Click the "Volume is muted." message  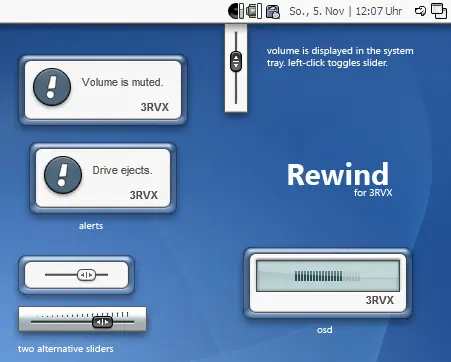click(122, 82)
